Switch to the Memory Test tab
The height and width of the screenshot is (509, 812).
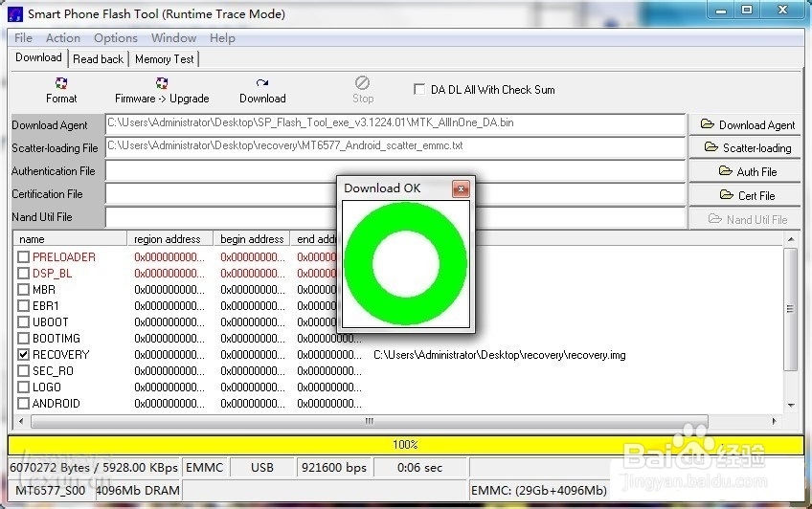tap(164, 59)
